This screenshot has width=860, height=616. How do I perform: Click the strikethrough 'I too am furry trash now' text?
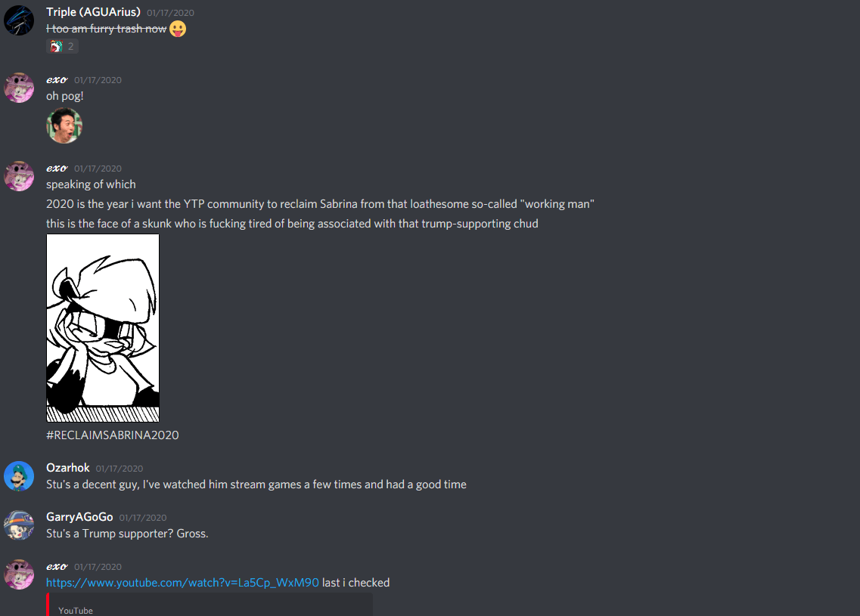tap(107, 29)
